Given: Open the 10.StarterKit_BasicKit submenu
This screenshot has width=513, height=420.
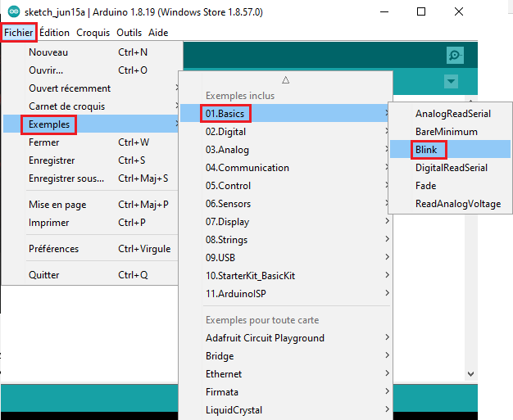Looking at the screenshot, I should (285, 276).
